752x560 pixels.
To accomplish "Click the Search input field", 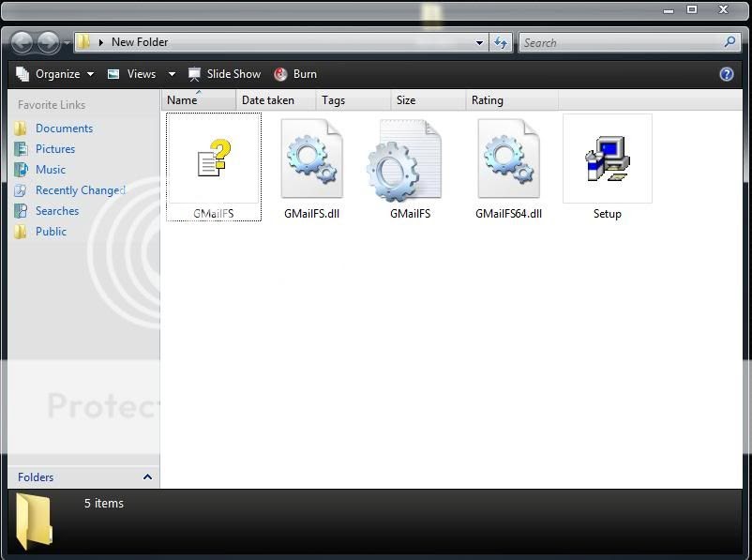I will pos(622,43).
